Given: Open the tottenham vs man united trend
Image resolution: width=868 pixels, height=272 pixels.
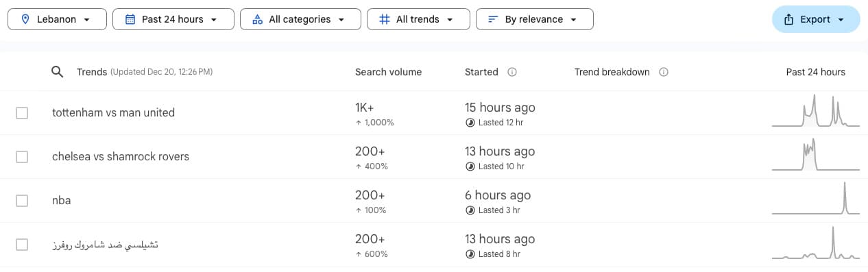Looking at the screenshot, I should tap(113, 112).
